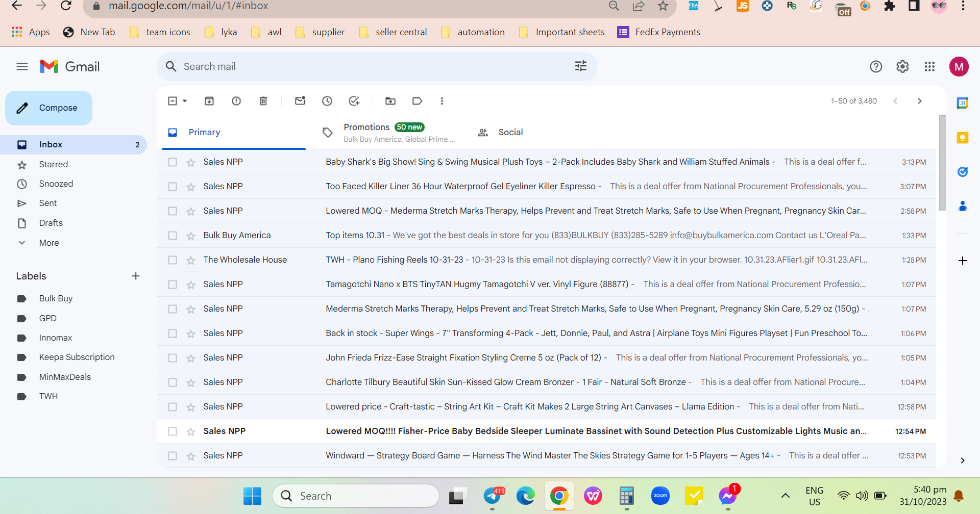
Task: Delete selected mail with trash icon
Action: coord(263,101)
